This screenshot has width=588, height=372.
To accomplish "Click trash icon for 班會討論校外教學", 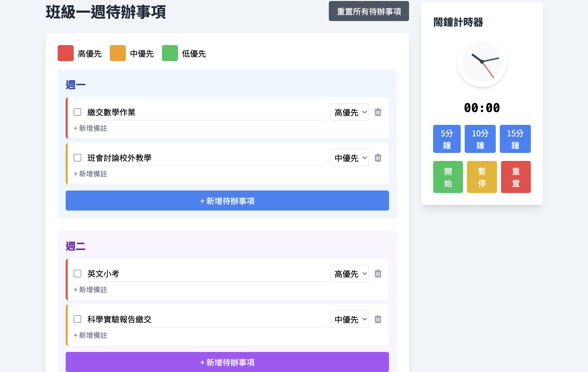I will click(378, 158).
